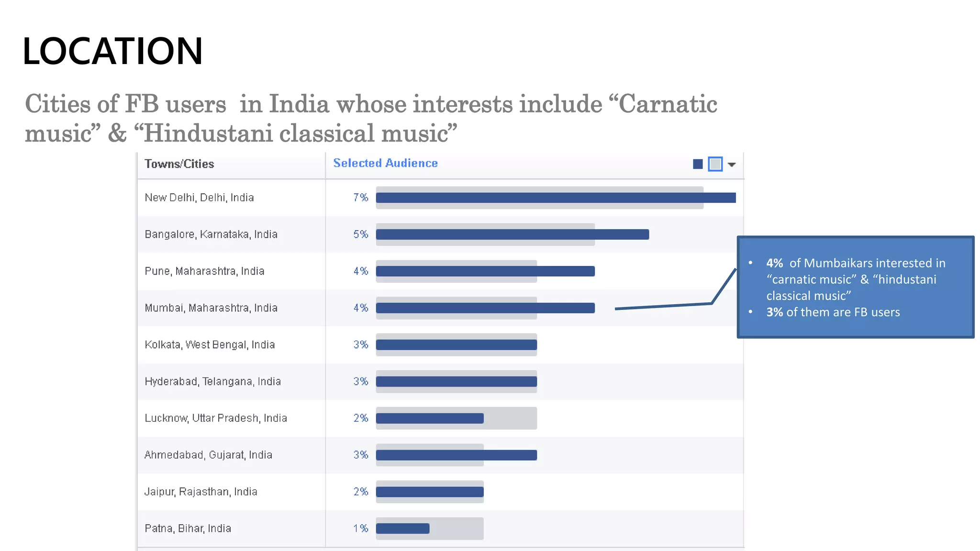Click Hyderabad, Telangana, India label
Viewport: 980px width, 551px height.
point(212,382)
